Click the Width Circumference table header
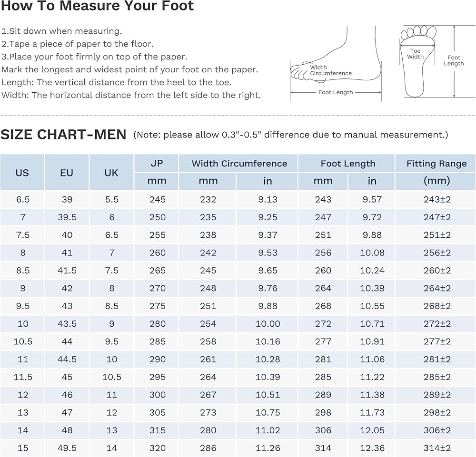 tap(239, 163)
